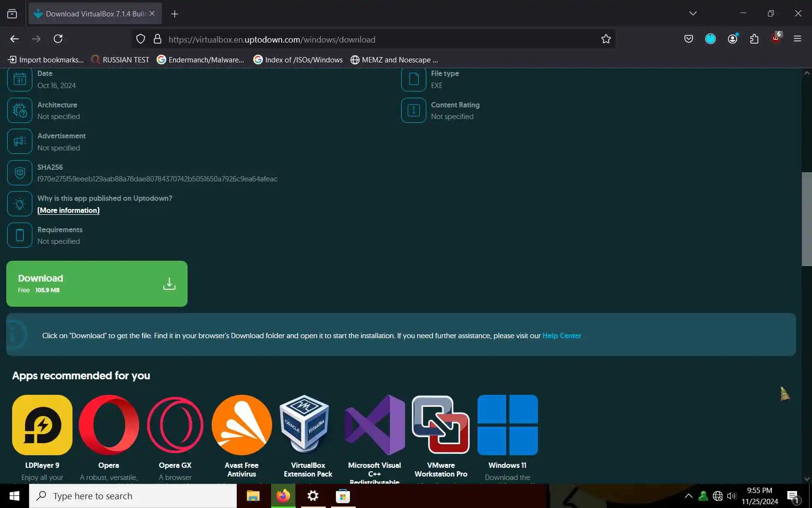Click scrollbar up arrow
Viewport: 812px width, 508px height.
807,73
